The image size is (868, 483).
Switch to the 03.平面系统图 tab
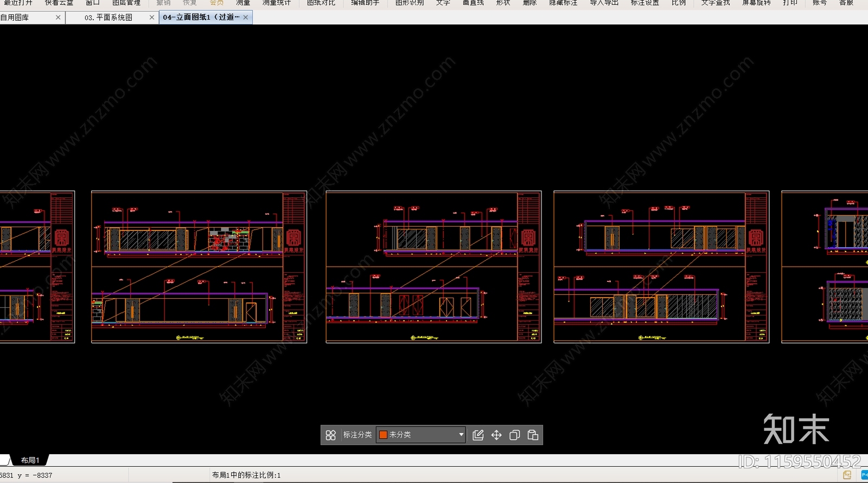(x=108, y=17)
